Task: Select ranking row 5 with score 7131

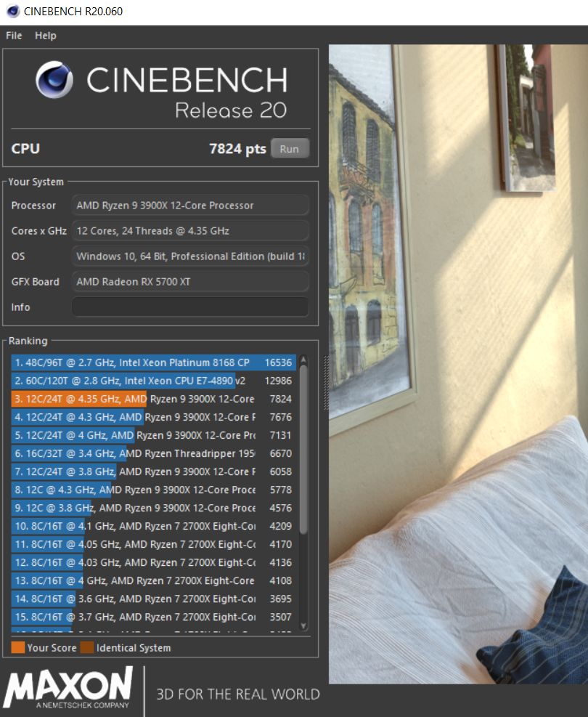Action: [153, 435]
